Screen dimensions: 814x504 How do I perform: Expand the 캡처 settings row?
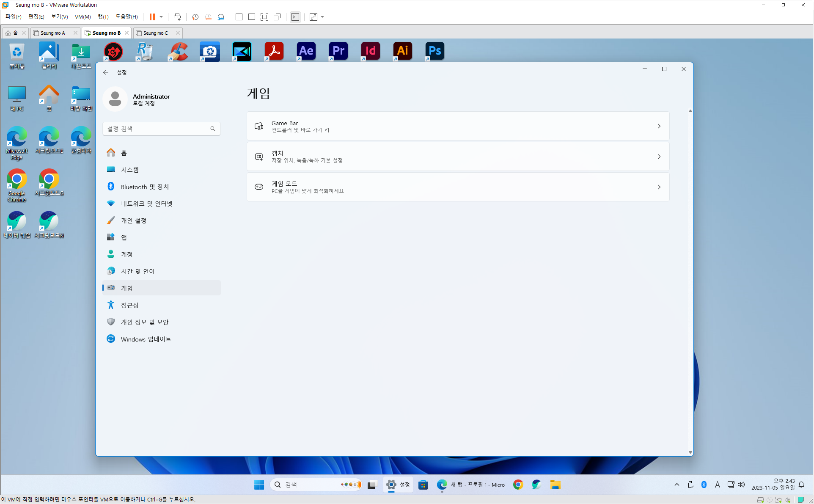tap(458, 157)
